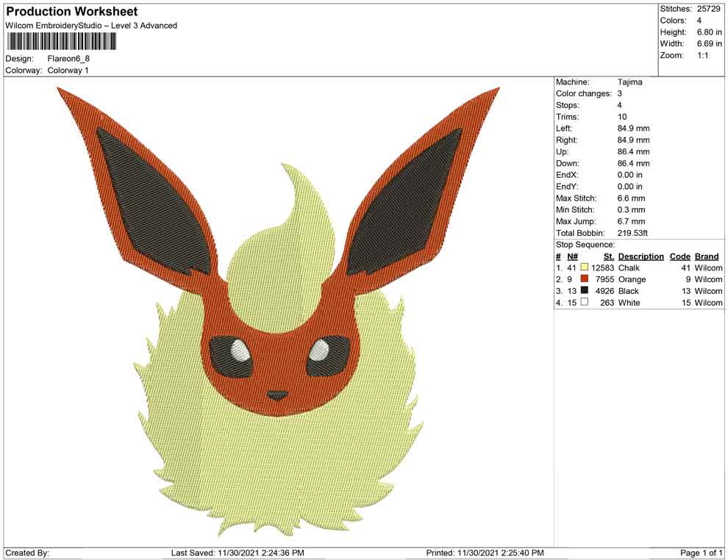This screenshot has height=560, width=728.
Task: Select the 'Stops:' value '4'
Action: pos(620,105)
